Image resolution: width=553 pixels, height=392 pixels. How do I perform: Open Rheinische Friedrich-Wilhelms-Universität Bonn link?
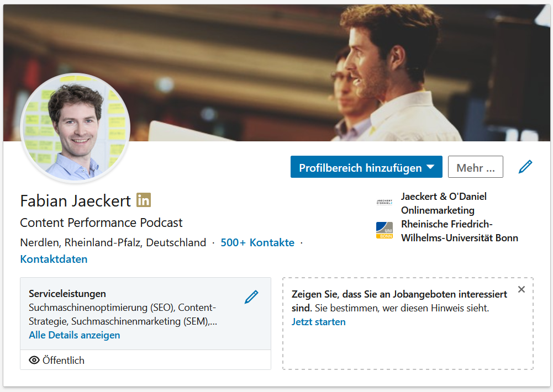click(460, 231)
